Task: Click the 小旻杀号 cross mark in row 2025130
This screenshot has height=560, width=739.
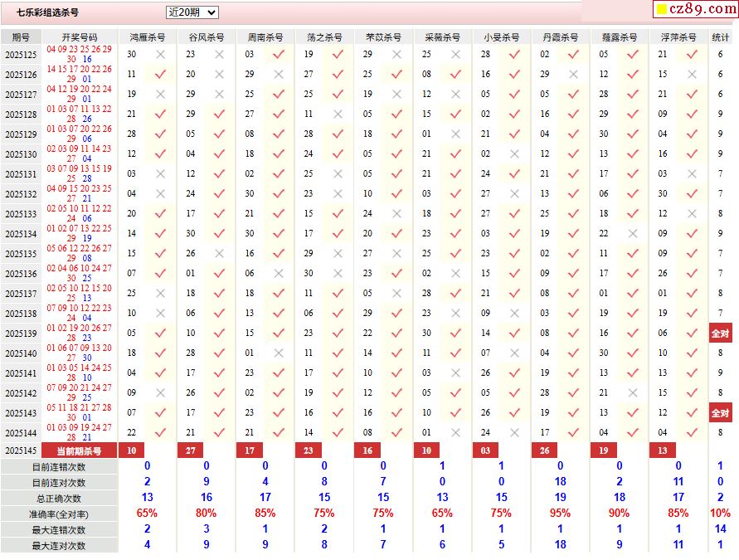Action: [514, 153]
